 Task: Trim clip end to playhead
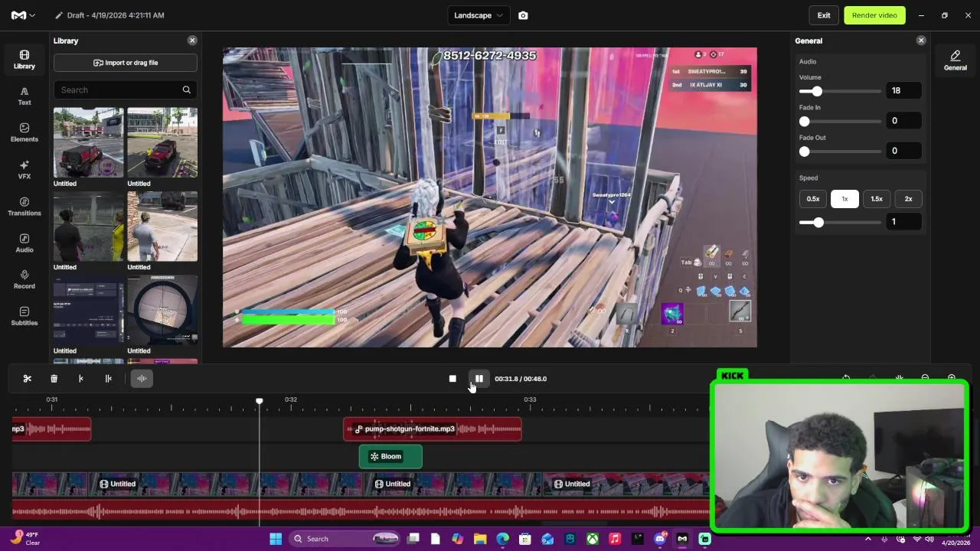[x=108, y=378]
